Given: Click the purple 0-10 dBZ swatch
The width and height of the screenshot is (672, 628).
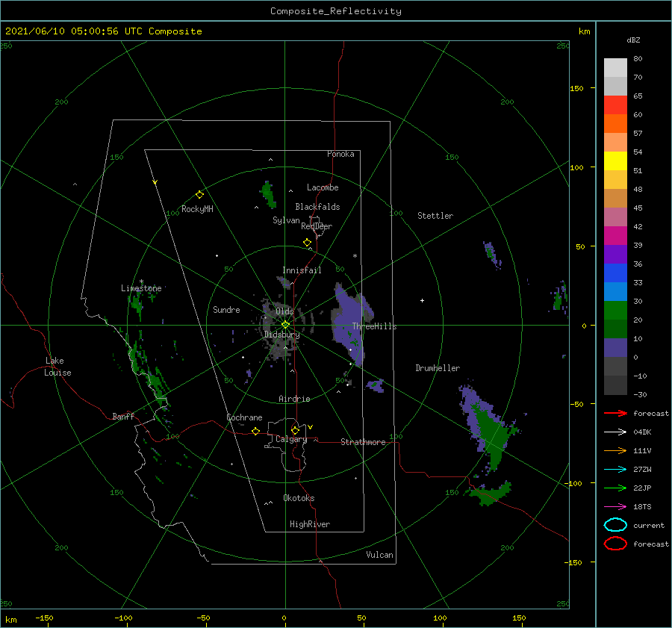Looking at the screenshot, I should (x=615, y=348).
